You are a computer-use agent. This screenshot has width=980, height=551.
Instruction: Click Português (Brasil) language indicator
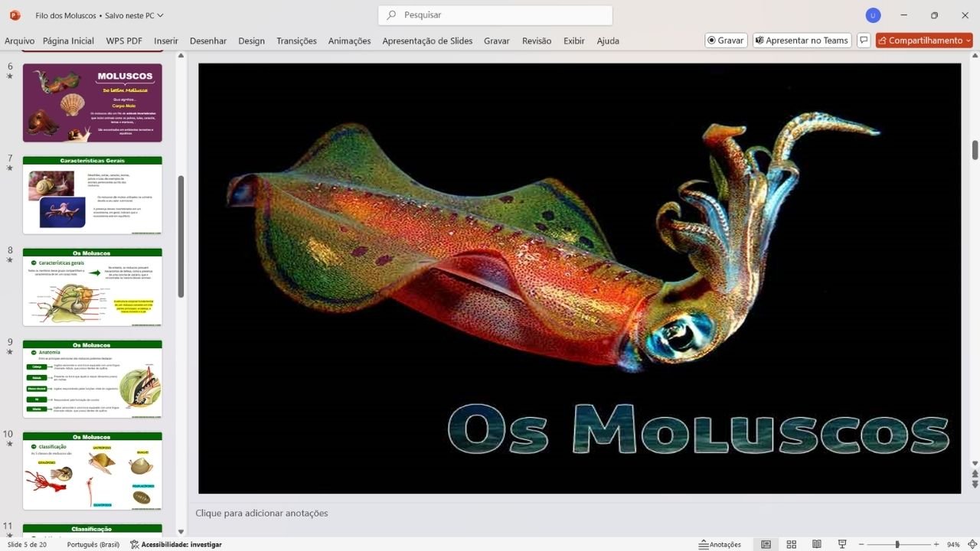click(x=93, y=545)
